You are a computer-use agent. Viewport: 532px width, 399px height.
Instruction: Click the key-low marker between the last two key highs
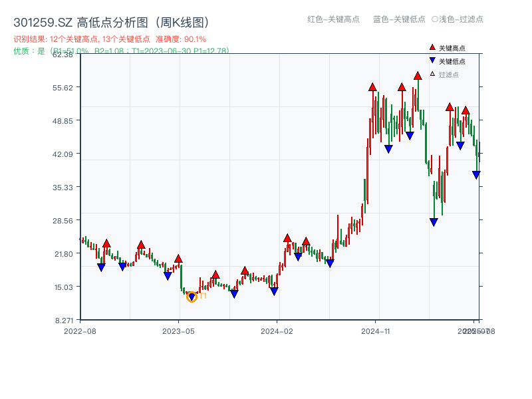tap(460, 146)
